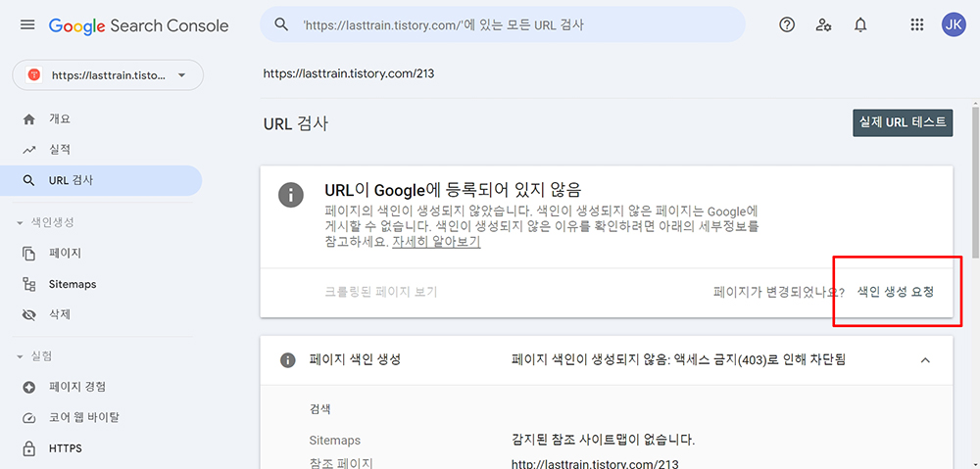The image size is (980, 469).
Task: Open the property selector dropdown
Action: [x=108, y=75]
